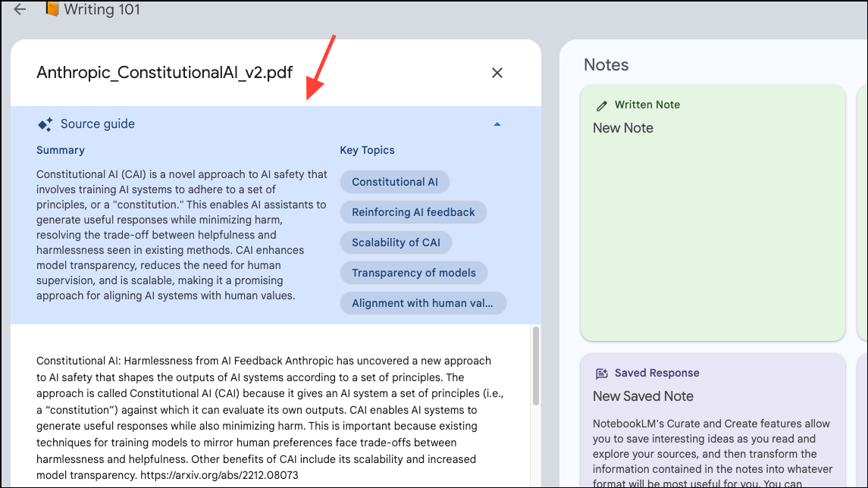Navigate back using the back arrow
The height and width of the screenshot is (488, 868).
coord(19,10)
